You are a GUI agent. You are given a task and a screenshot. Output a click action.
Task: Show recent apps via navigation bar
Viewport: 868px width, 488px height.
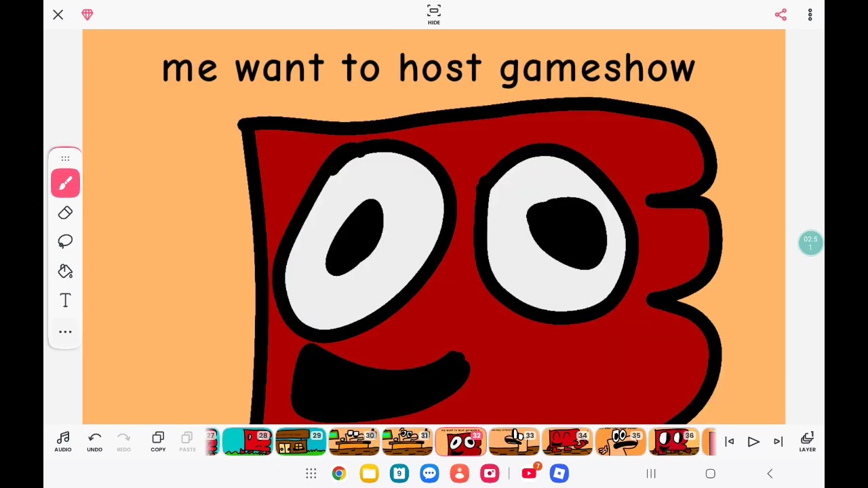point(651,474)
